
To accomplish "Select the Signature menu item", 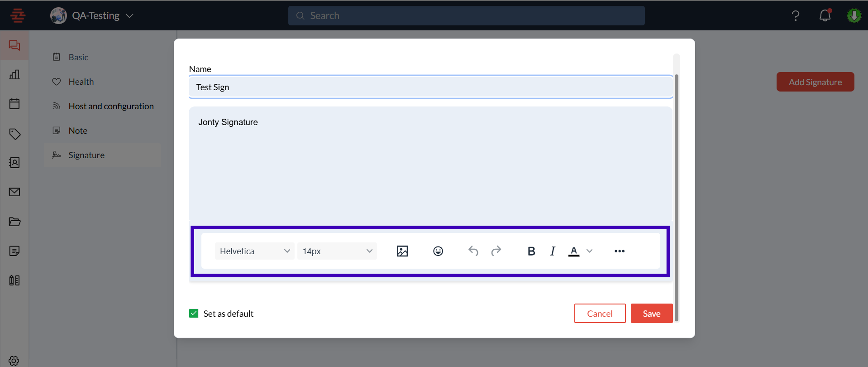I will 103,155.
